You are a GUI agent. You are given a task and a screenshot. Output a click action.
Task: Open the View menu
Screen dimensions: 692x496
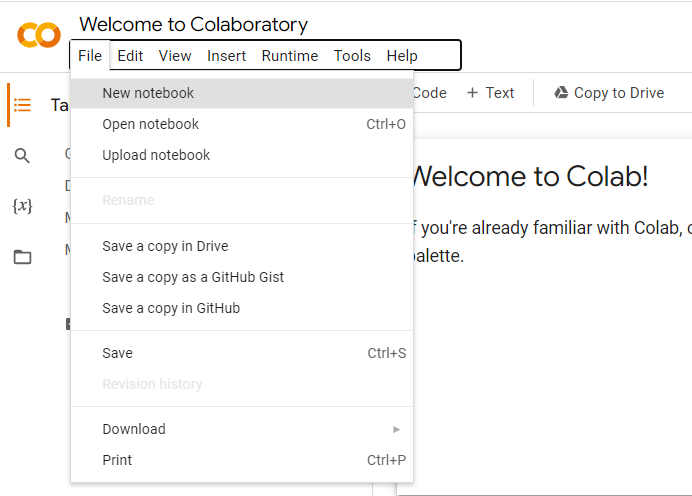click(x=175, y=56)
